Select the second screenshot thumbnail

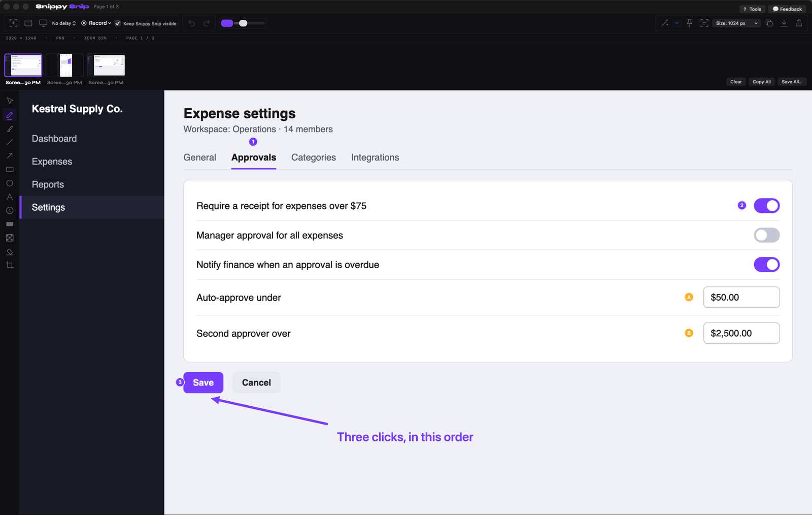pyautogui.click(x=64, y=66)
